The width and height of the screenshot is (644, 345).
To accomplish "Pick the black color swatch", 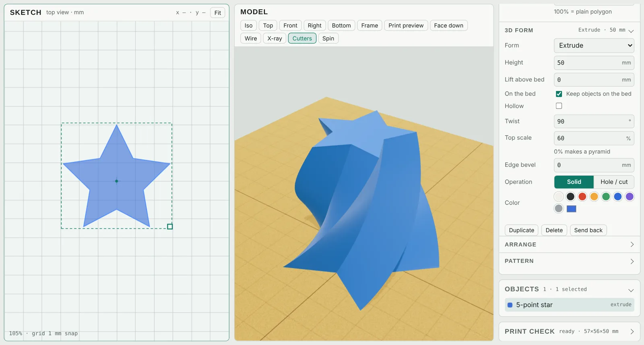I will pos(570,196).
